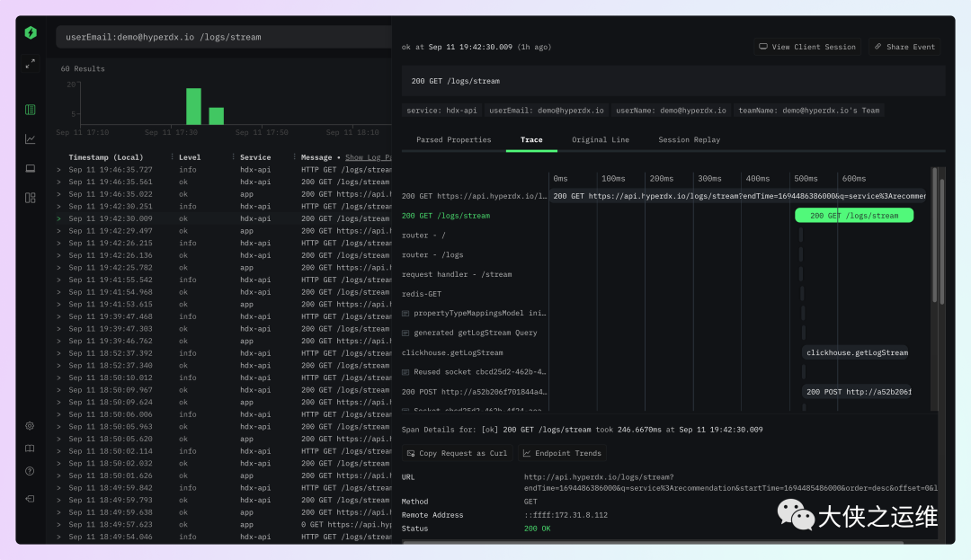This screenshot has height=560, width=971.
Task: Open settings gear icon in sidebar
Action: tap(30, 426)
